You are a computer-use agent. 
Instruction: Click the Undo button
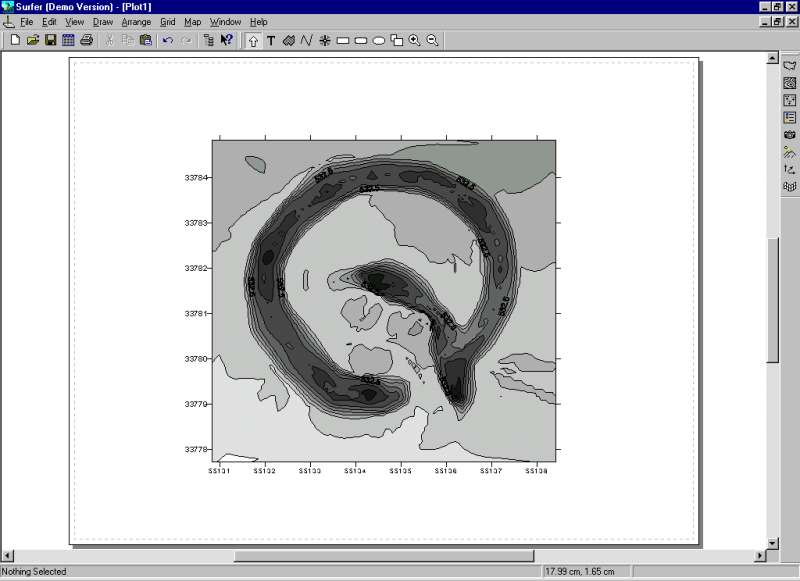[x=167, y=40]
